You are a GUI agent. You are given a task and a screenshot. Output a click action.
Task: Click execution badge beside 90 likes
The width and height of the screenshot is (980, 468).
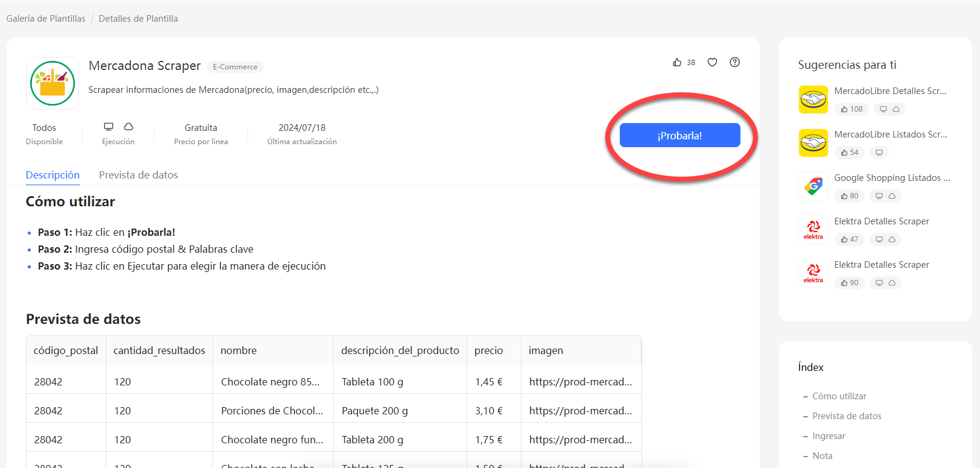pyautogui.click(x=885, y=283)
